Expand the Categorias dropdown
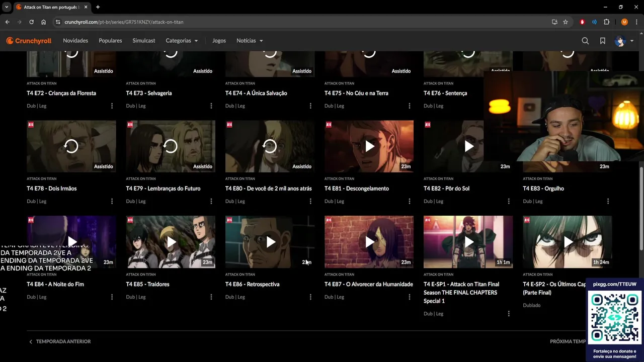Screen dimensions: 644x362 (x=182, y=41)
